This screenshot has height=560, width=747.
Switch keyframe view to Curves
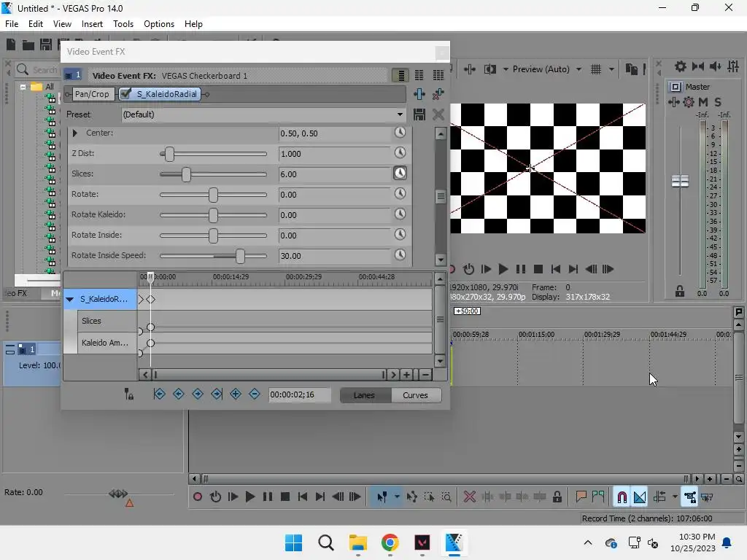pos(415,395)
